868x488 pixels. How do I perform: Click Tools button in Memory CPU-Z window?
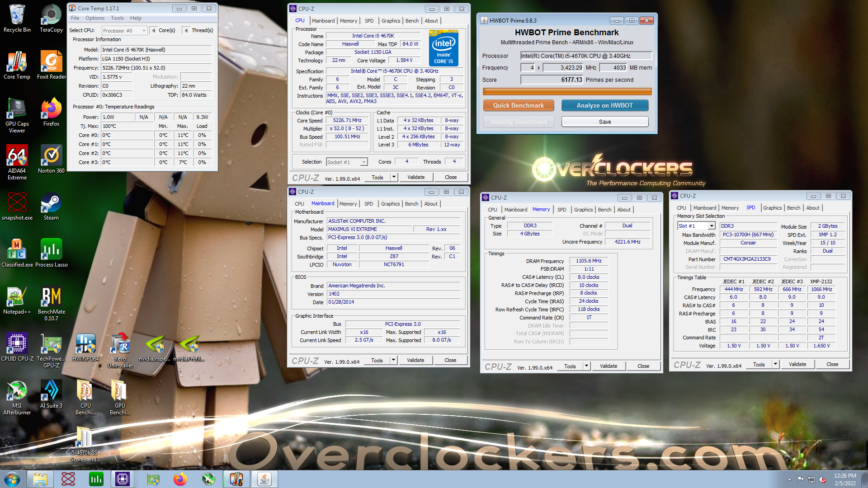570,366
